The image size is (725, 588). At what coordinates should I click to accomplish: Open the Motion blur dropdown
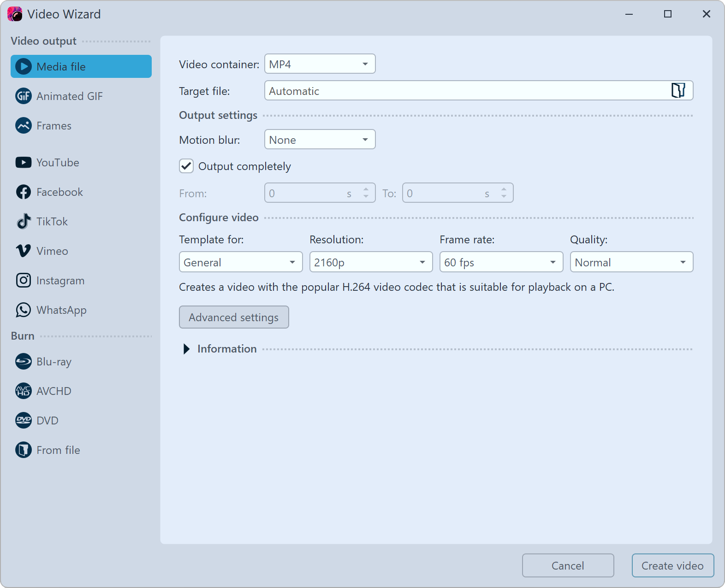point(320,140)
